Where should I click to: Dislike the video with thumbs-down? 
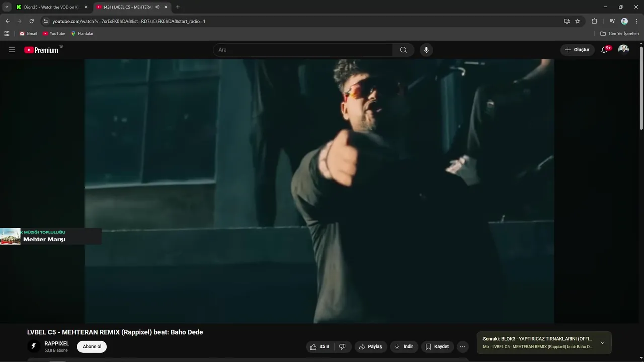point(342,347)
